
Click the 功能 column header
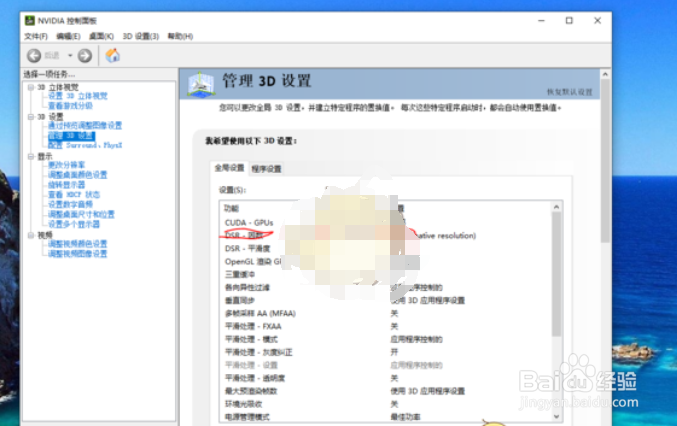[x=231, y=209]
